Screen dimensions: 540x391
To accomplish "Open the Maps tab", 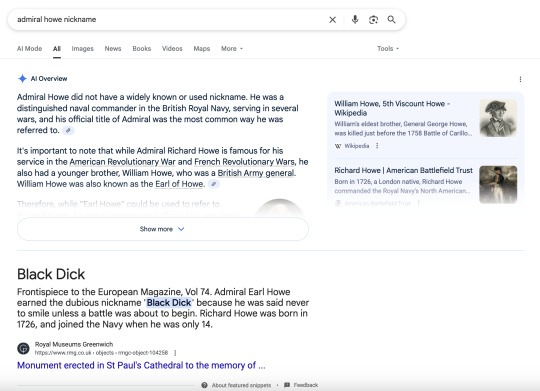I will [202, 49].
